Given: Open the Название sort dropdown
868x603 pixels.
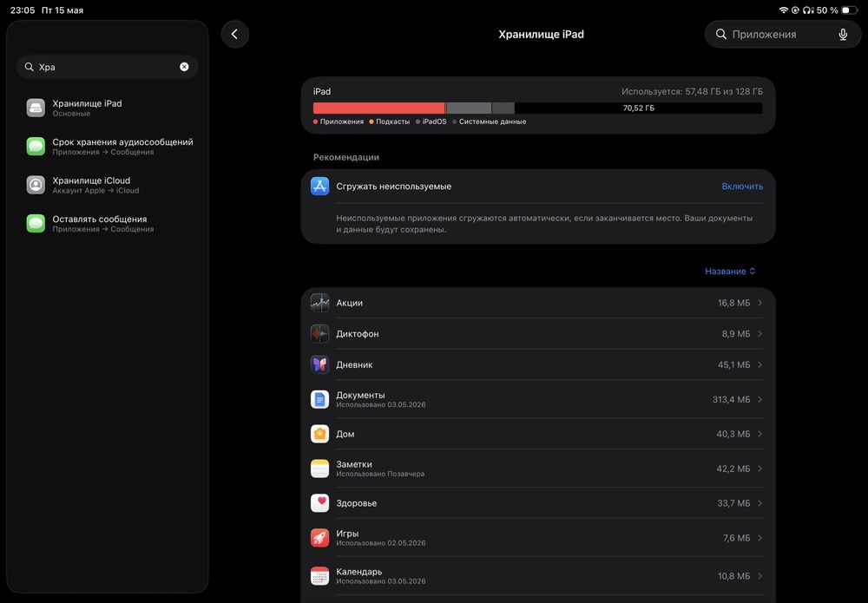Looking at the screenshot, I should 730,271.
